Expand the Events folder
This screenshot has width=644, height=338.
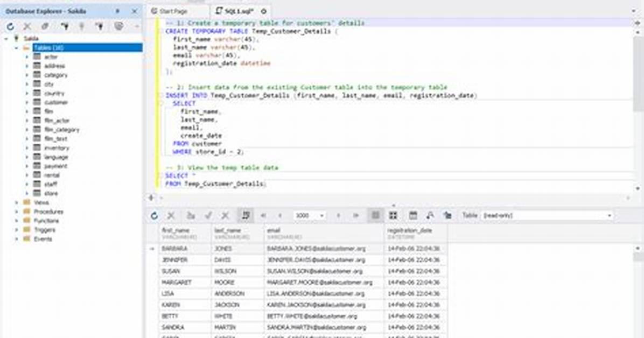coord(17,238)
